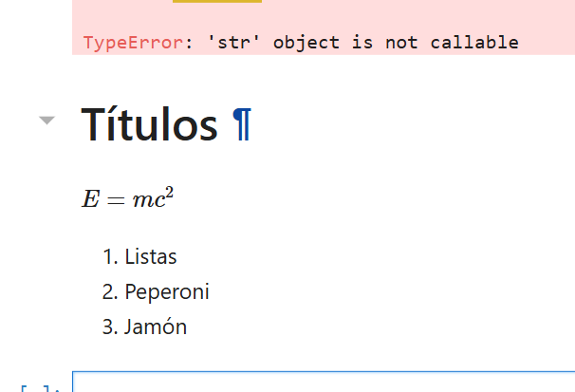Click the Listas list item
Image resolution: width=575 pixels, height=392 pixels.
[x=151, y=256]
